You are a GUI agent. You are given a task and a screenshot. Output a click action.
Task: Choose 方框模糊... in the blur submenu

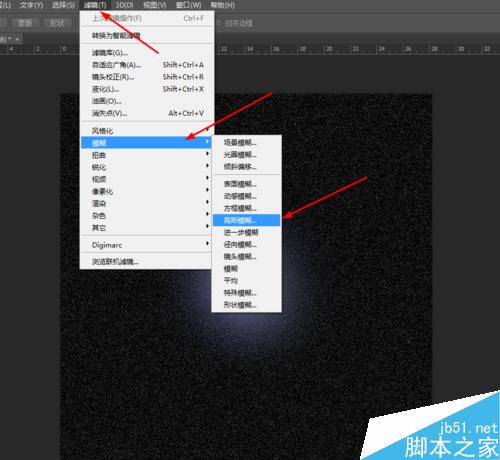coord(247,208)
